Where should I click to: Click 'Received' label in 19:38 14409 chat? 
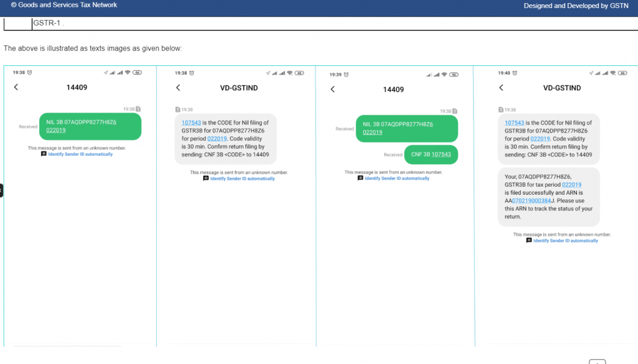pyautogui.click(x=28, y=127)
